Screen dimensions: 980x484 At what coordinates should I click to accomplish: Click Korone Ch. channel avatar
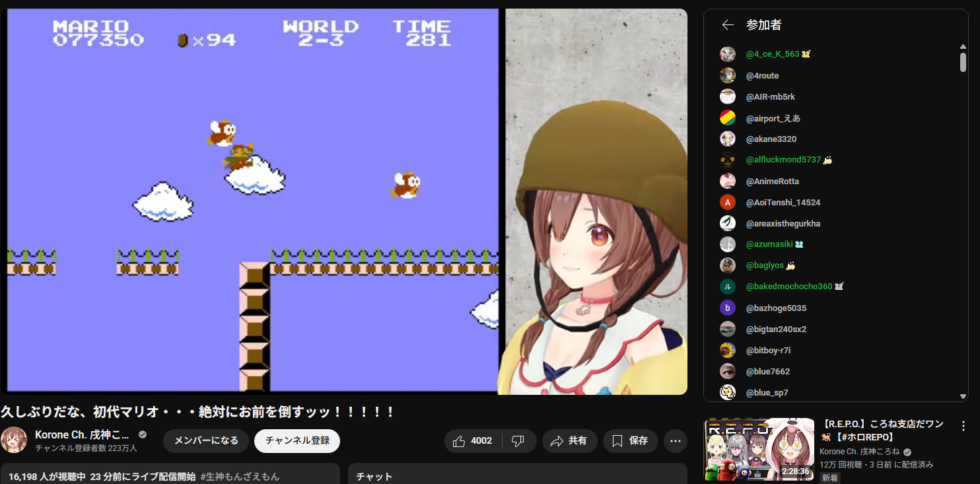[14, 440]
